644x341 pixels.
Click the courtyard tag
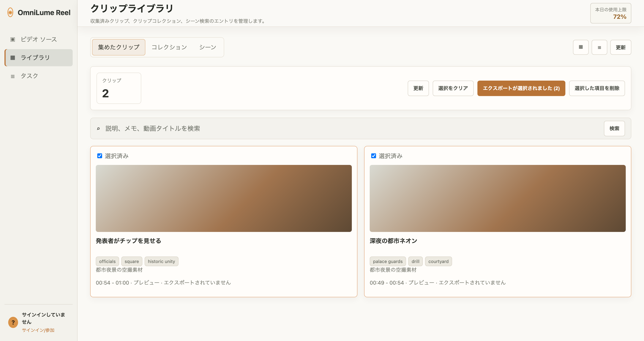(438, 261)
